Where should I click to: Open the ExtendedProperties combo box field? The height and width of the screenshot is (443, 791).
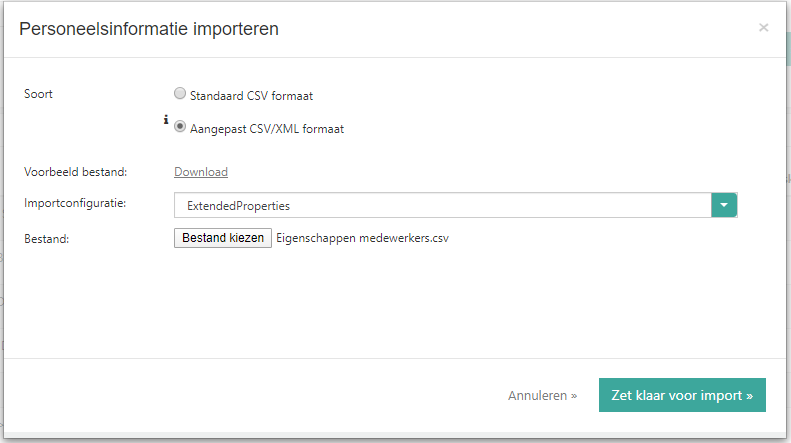[x=442, y=205]
